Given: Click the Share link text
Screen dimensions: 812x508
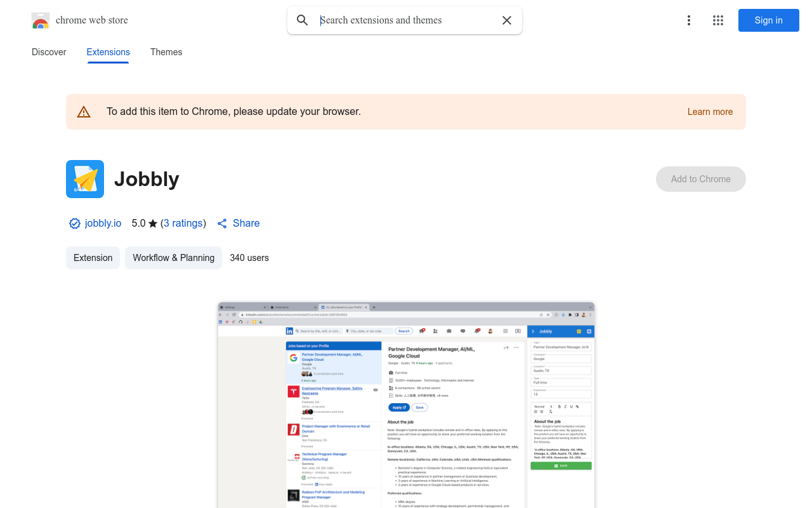Looking at the screenshot, I should pos(246,224).
